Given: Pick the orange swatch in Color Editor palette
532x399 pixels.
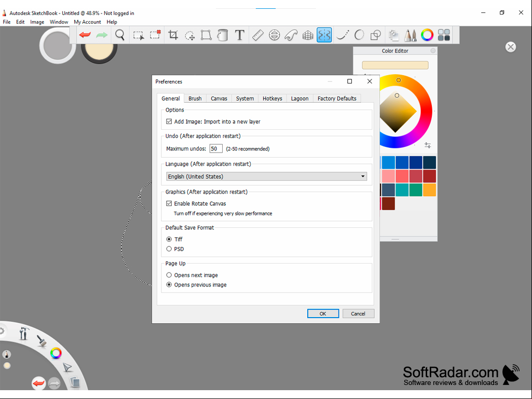Looking at the screenshot, I should point(429,190).
